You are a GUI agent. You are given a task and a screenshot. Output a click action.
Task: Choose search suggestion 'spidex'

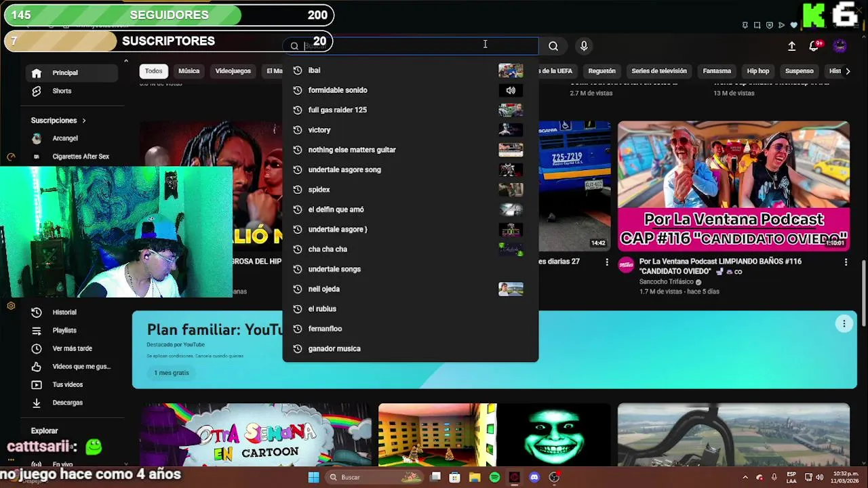[410, 190]
